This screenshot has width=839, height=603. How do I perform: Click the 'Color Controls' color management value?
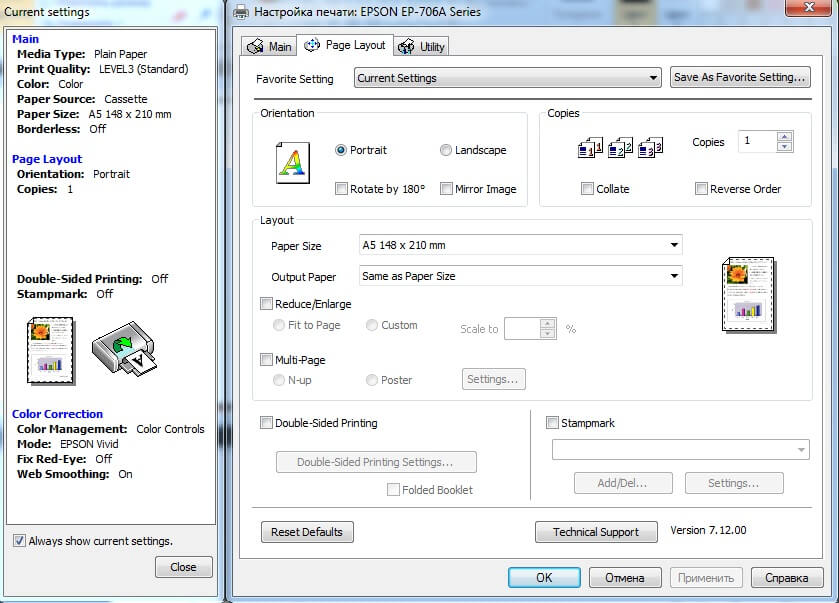click(x=171, y=429)
